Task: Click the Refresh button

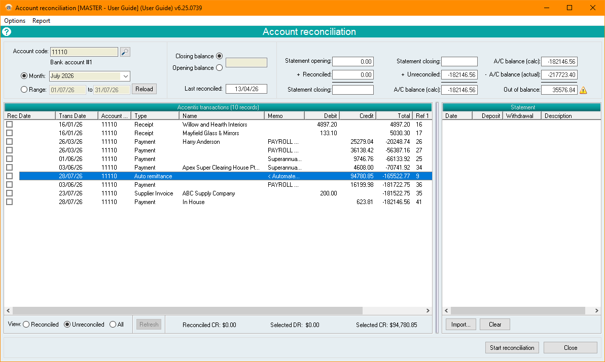Action: 149,325
